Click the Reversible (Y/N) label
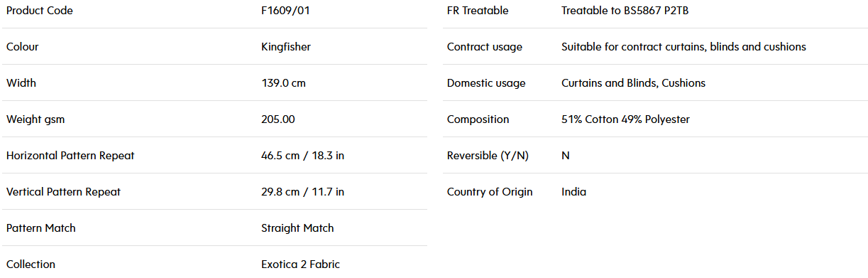 click(488, 156)
